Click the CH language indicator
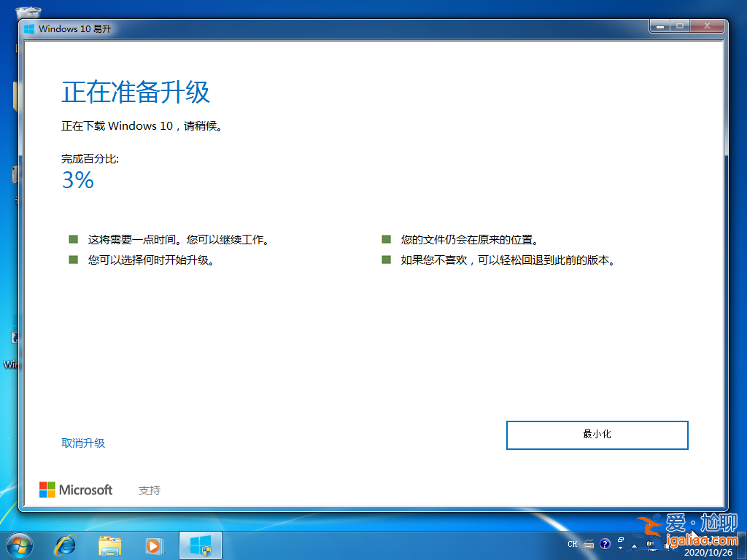The image size is (747, 560). pos(573,544)
